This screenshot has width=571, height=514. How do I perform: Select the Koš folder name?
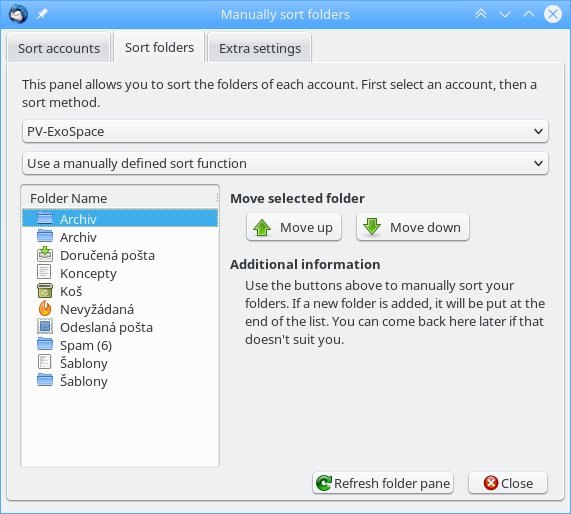[x=71, y=291]
